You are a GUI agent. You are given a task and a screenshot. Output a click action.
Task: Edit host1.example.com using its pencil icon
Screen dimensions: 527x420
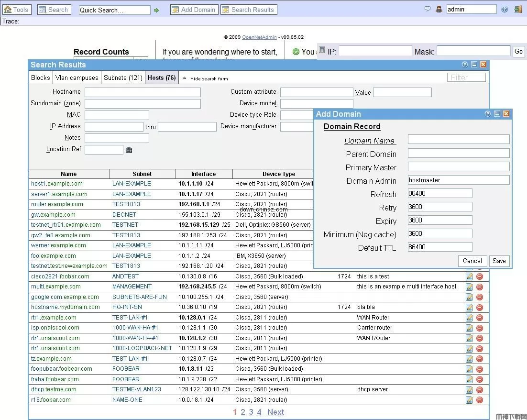point(469,184)
